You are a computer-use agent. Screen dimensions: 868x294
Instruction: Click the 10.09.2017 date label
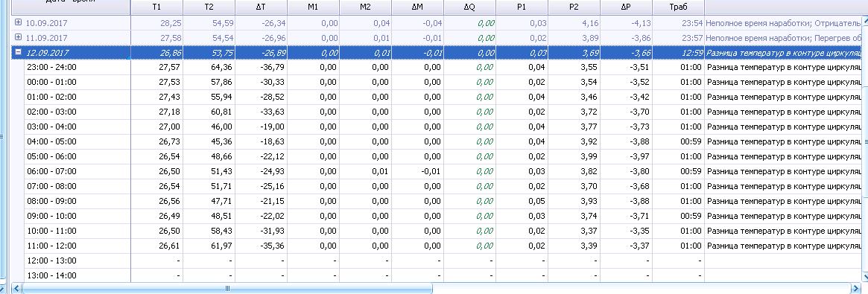pyautogui.click(x=46, y=23)
